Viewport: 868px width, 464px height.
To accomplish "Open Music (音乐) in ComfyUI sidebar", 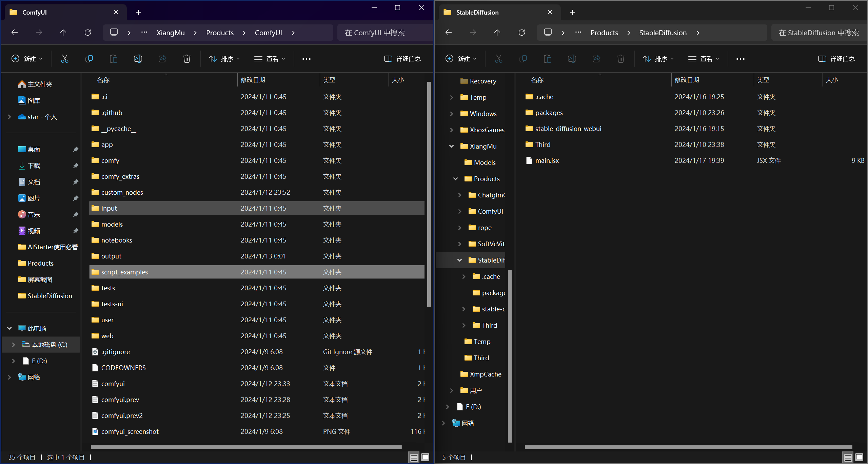I will pos(29,214).
